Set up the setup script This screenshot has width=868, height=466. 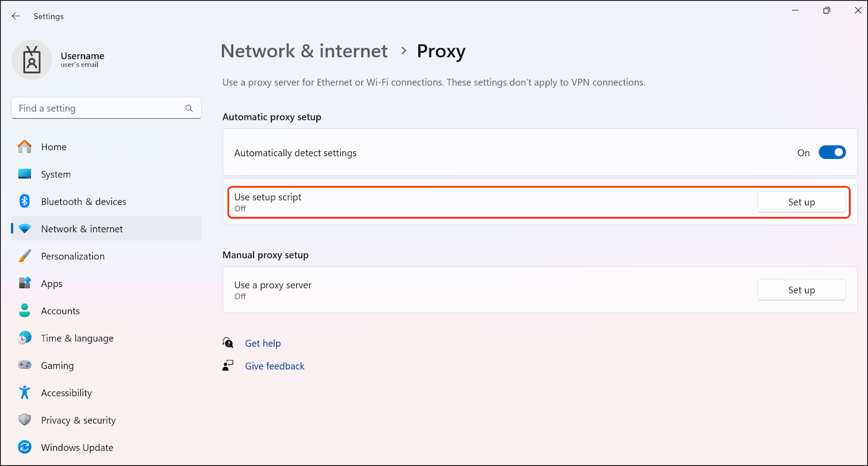point(801,202)
